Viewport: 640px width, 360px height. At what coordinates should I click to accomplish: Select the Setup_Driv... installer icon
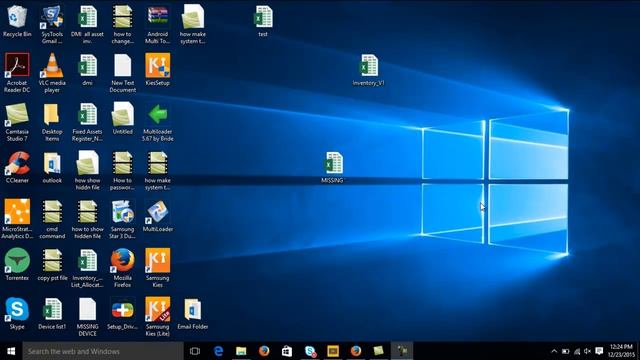[x=122, y=313]
